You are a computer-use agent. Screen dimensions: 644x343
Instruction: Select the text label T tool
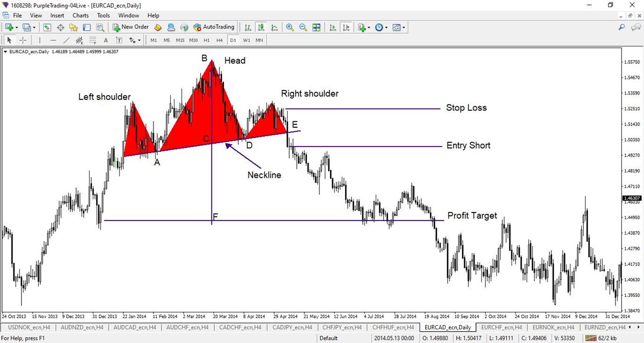pos(119,40)
